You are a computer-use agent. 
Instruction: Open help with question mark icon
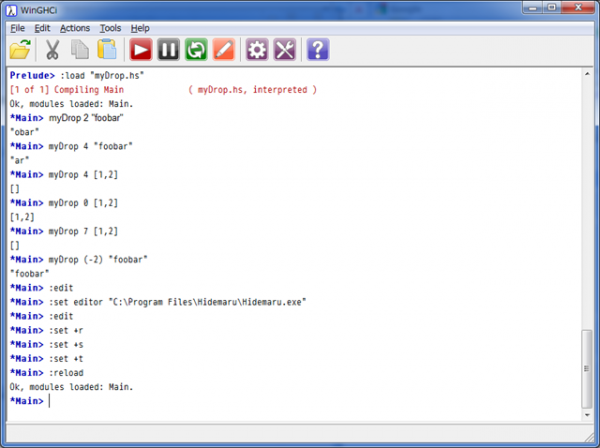[x=318, y=49]
